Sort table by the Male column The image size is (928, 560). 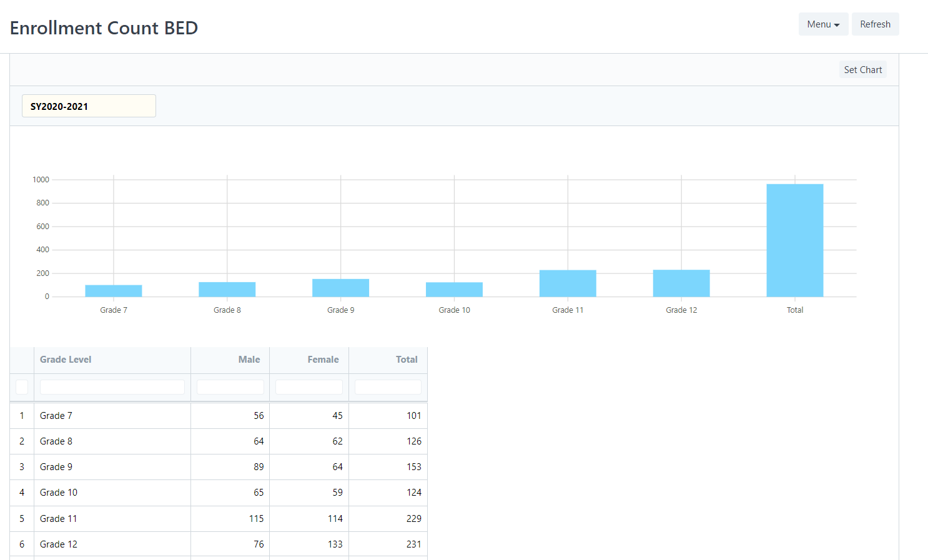click(x=249, y=360)
